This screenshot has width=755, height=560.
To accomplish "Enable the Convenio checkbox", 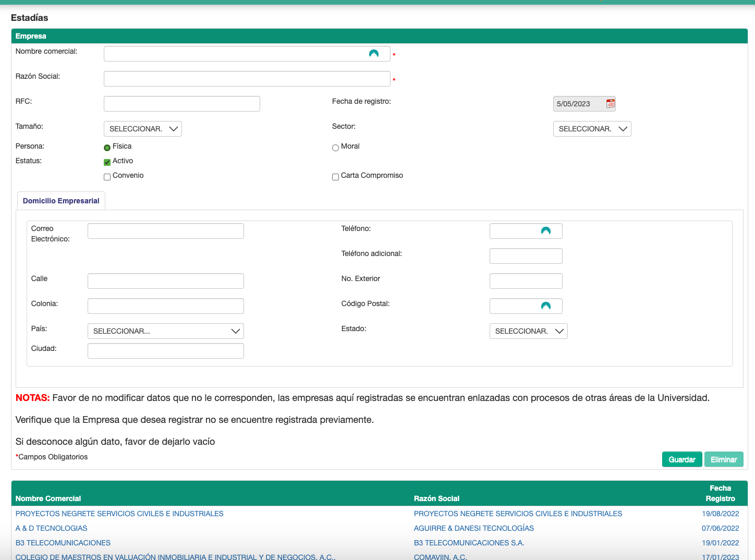I will tap(107, 177).
